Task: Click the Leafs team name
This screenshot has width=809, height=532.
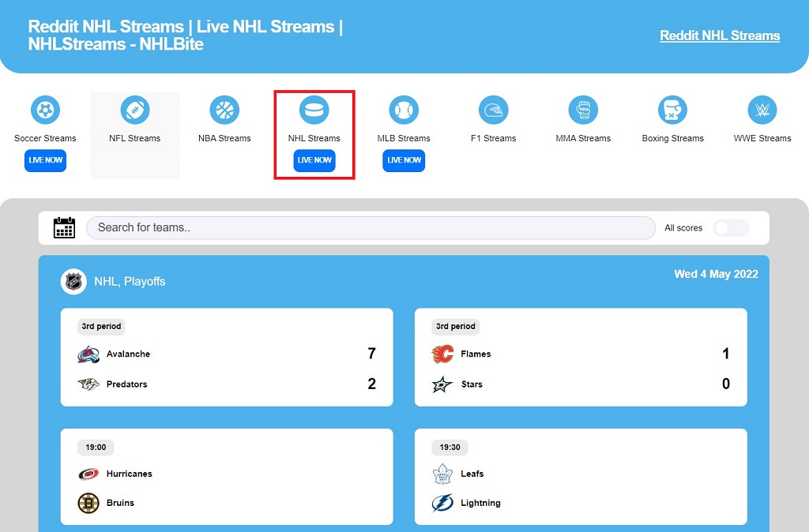Action: coord(472,474)
